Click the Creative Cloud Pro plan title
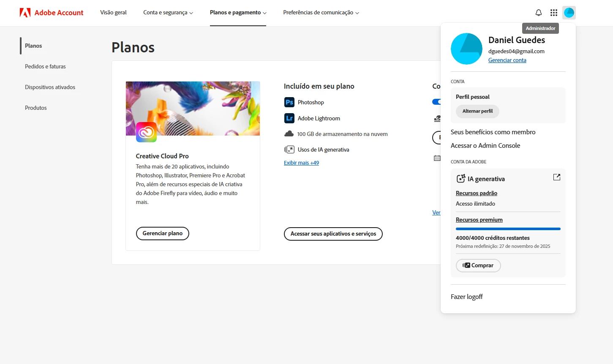Screen dimensions: 613x364 [x=162, y=156]
